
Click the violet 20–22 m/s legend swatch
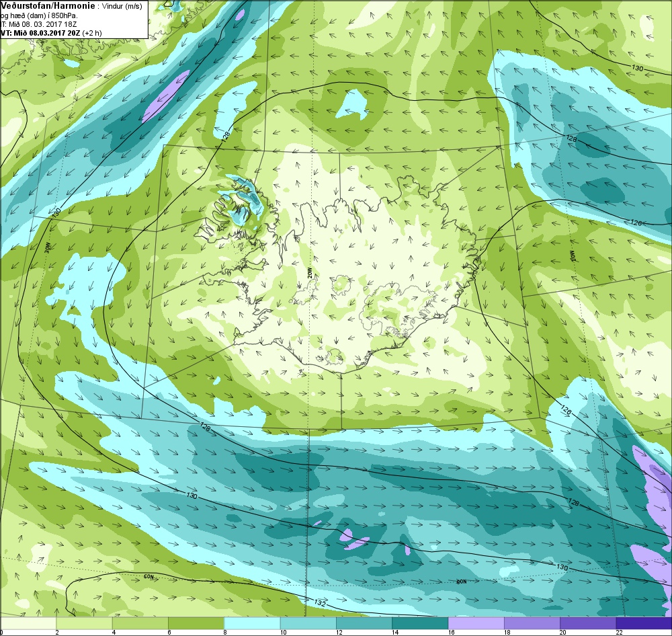point(588,623)
